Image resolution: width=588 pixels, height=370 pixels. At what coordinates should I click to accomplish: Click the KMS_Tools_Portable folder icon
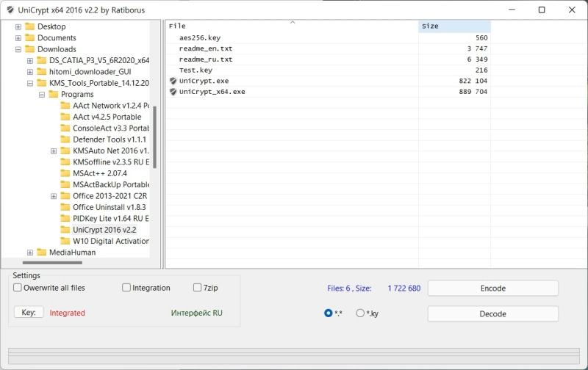[42, 83]
